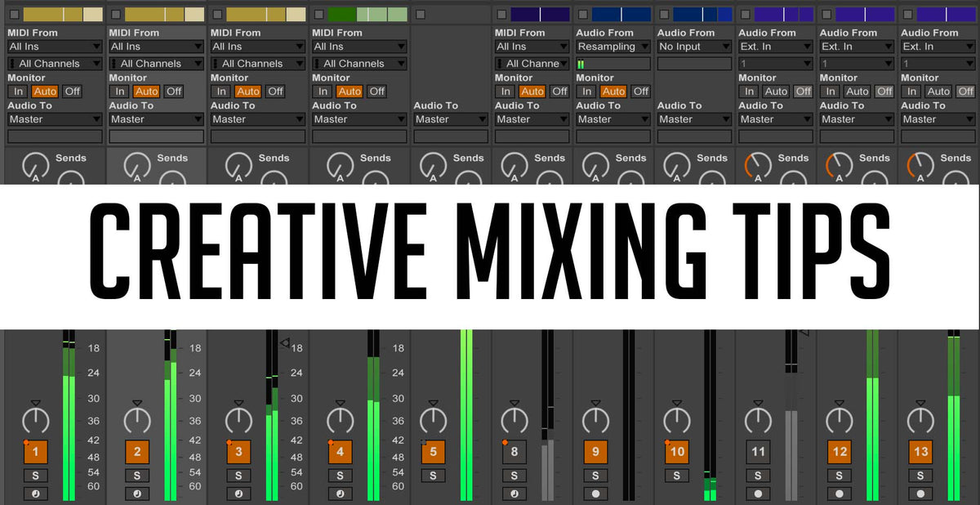This screenshot has width=980, height=505.
Task: Arm track 9 with the record circle
Action: point(595,494)
